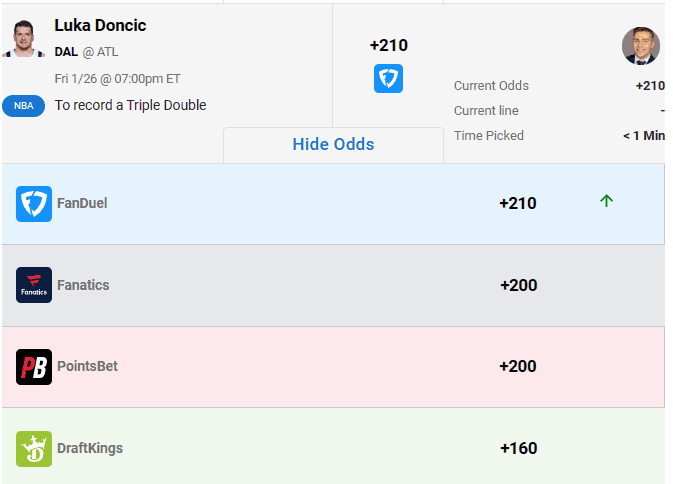Click the FanDuel shield icon under +210
Screen dimensions: 673x484
click(388, 79)
